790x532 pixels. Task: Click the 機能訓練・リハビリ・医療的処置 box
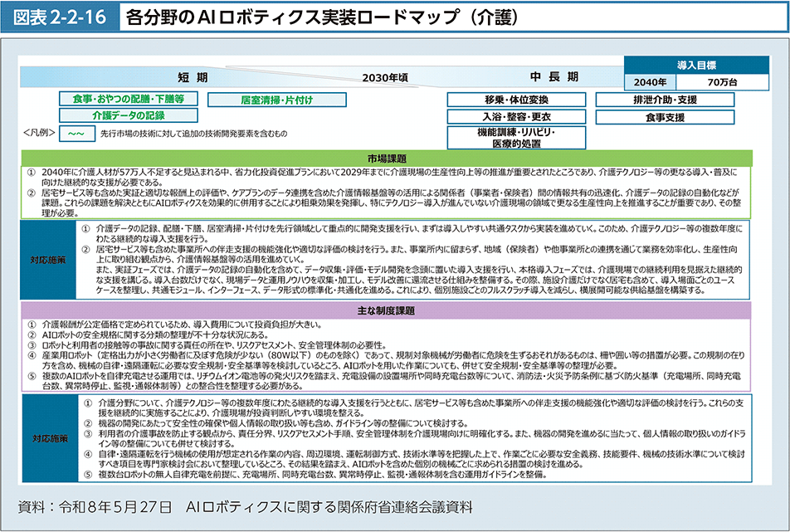(516, 138)
